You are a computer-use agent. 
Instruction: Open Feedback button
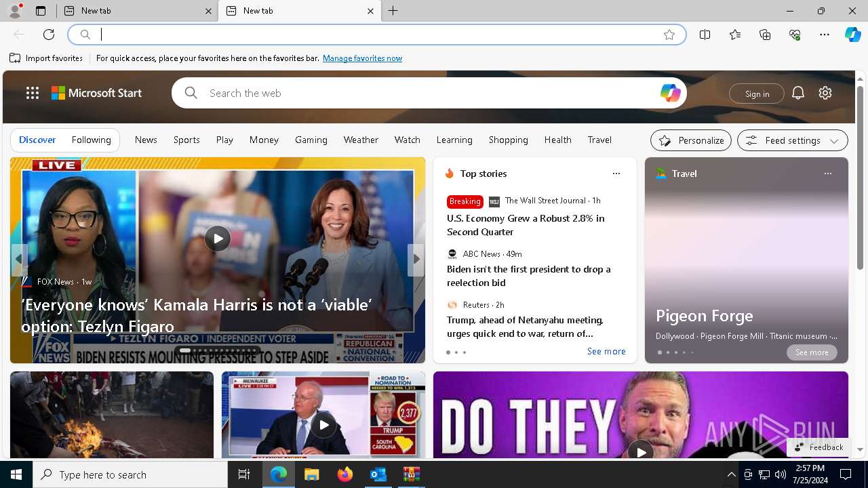[818, 447]
